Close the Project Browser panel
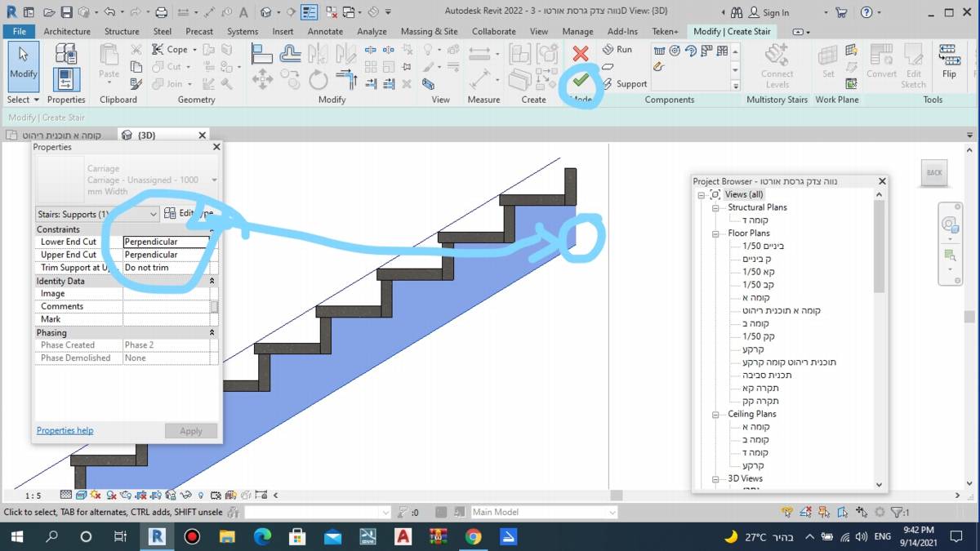Viewport: 980px width, 551px height. pos(882,181)
